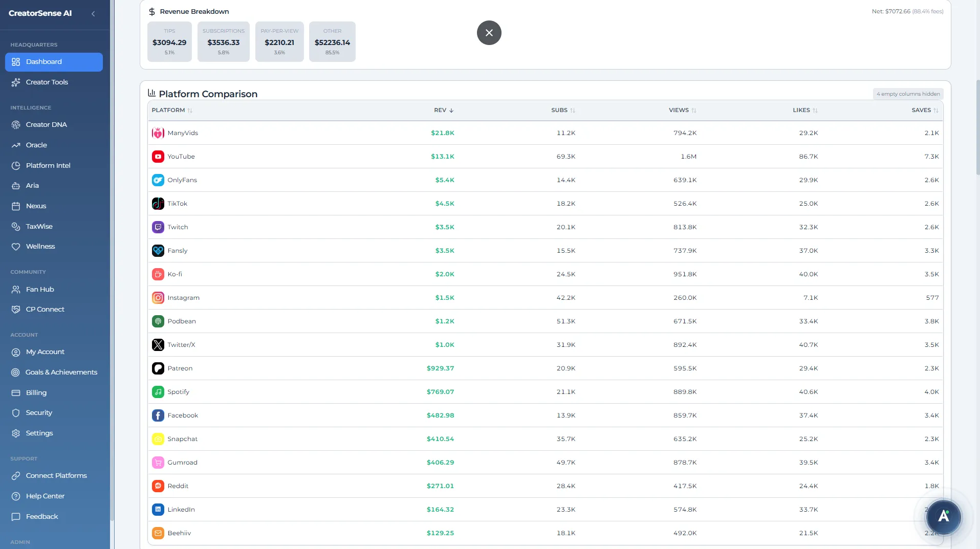Open the floating AI assistant button

pos(943,517)
